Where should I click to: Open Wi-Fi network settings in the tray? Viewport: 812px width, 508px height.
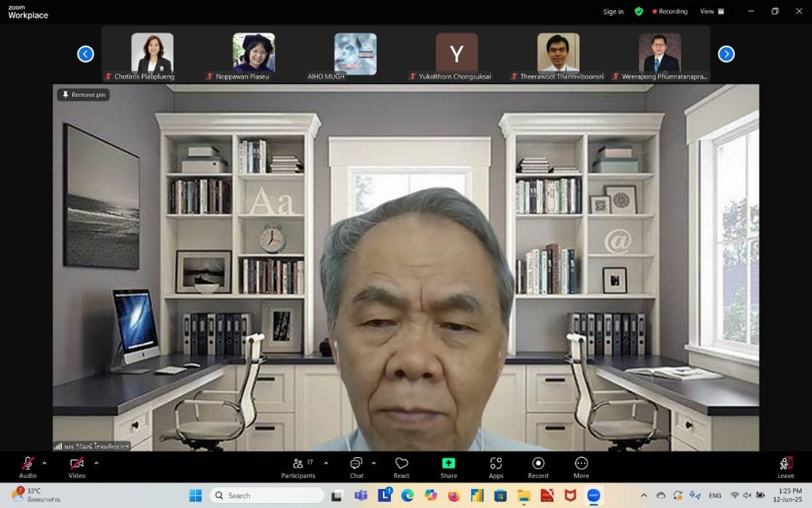(735, 495)
